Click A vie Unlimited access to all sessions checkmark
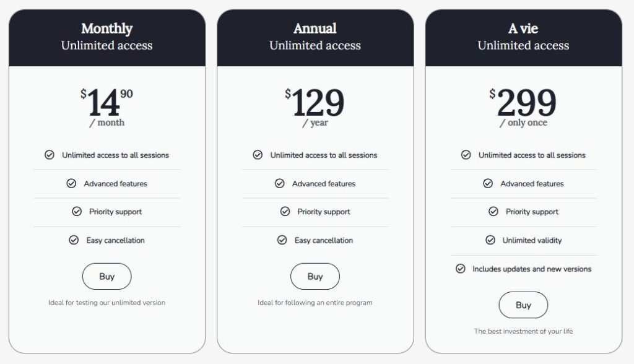The width and height of the screenshot is (634, 364). click(x=466, y=155)
